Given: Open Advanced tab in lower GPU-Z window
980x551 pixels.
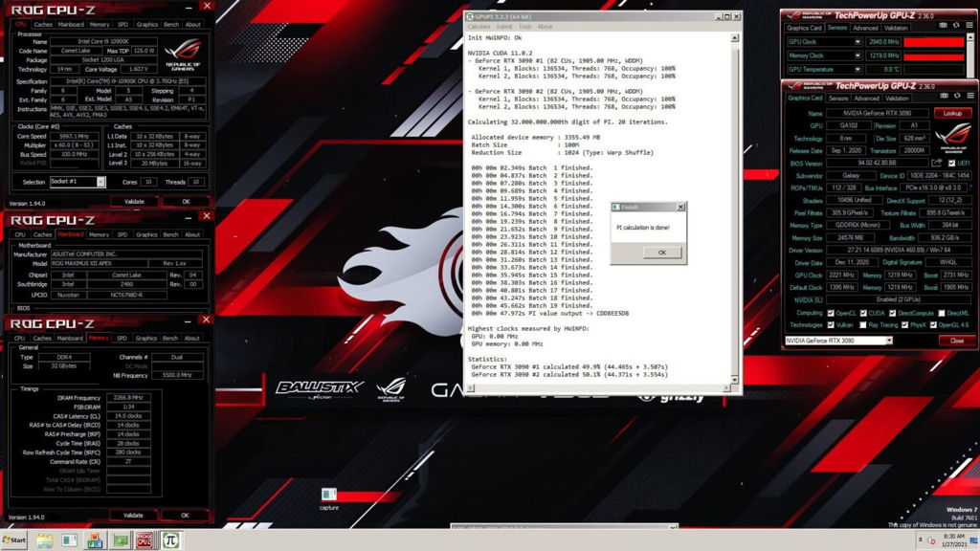Looking at the screenshot, I should coord(867,99).
